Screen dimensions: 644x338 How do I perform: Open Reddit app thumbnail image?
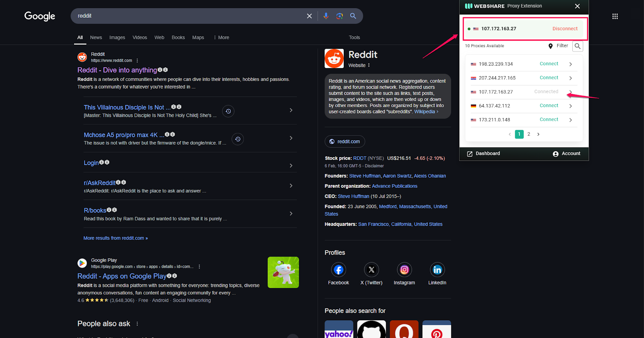click(x=283, y=272)
